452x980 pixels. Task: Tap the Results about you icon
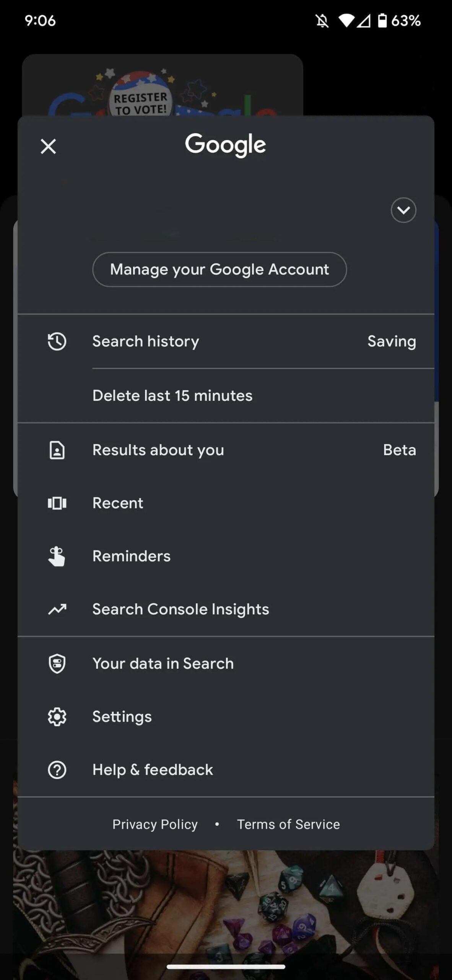point(57,450)
